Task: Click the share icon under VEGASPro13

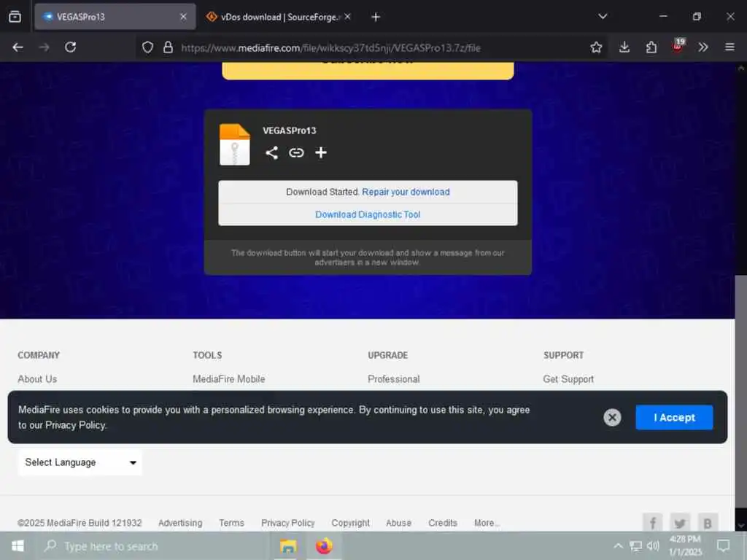Action: click(x=271, y=153)
